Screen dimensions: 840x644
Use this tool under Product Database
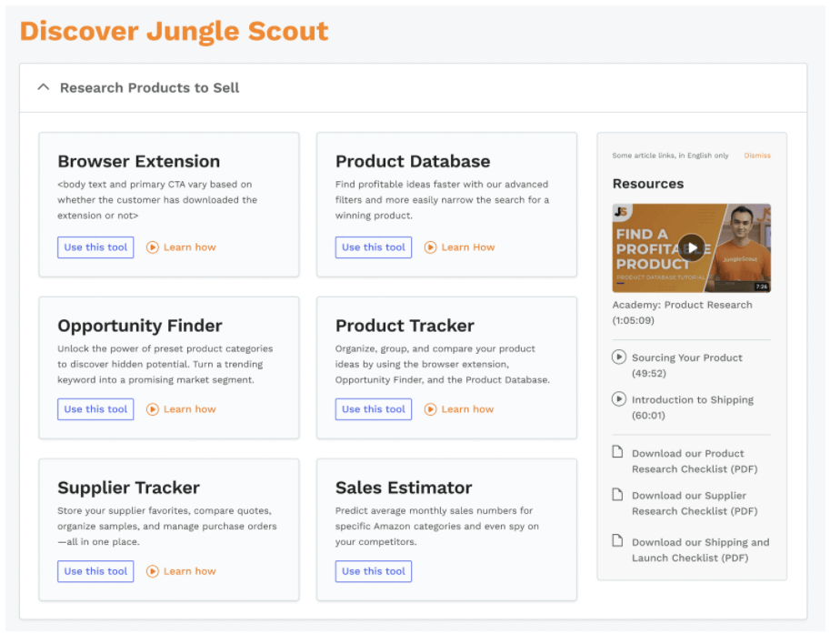374,247
